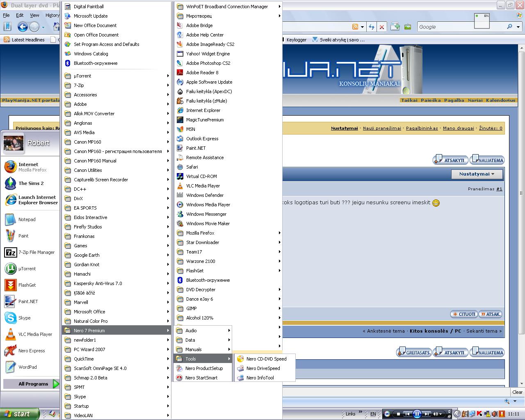Open the Alcohol 120% folder

coord(228,318)
